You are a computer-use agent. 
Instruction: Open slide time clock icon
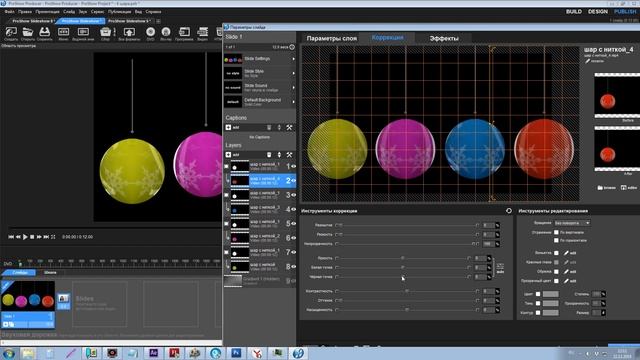coord(292,47)
